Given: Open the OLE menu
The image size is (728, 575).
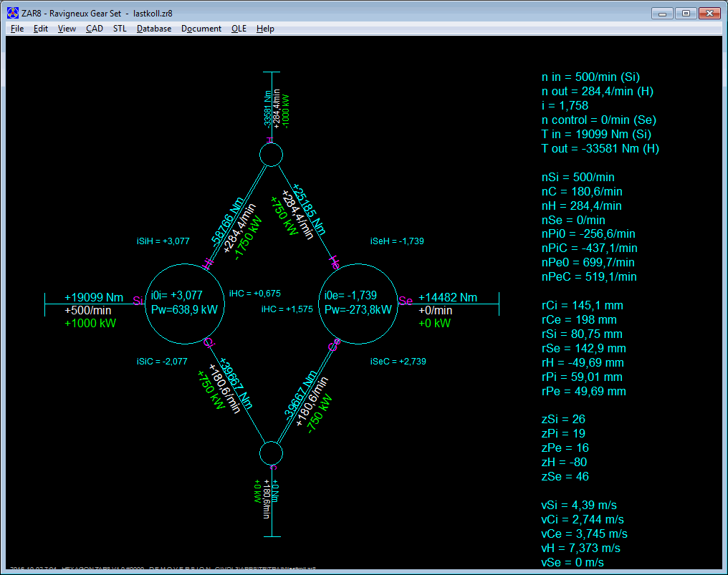Looking at the screenshot, I should tap(239, 29).
